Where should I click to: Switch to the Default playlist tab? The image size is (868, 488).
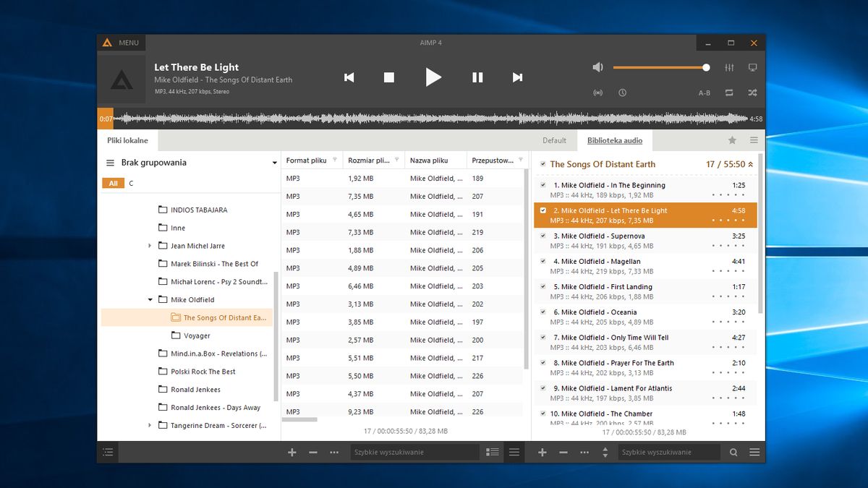(554, 140)
